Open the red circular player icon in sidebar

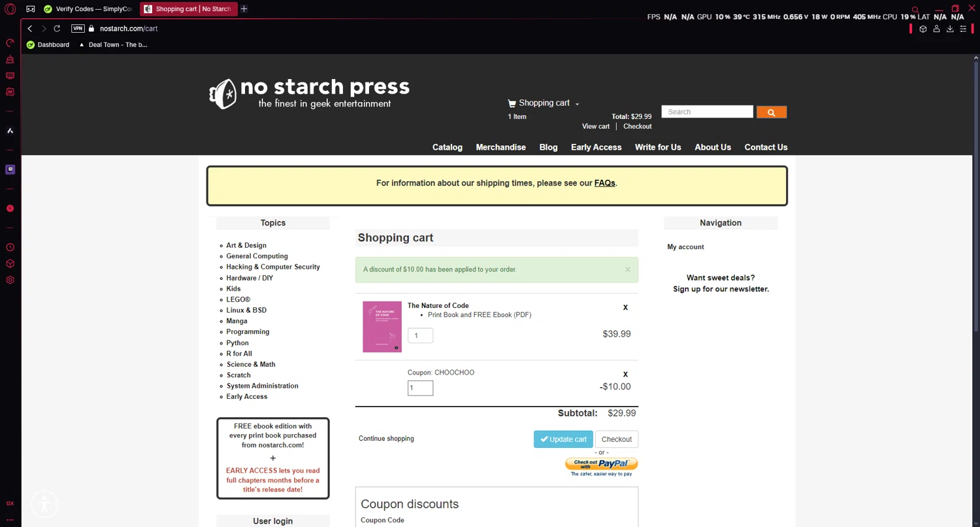tap(10, 209)
